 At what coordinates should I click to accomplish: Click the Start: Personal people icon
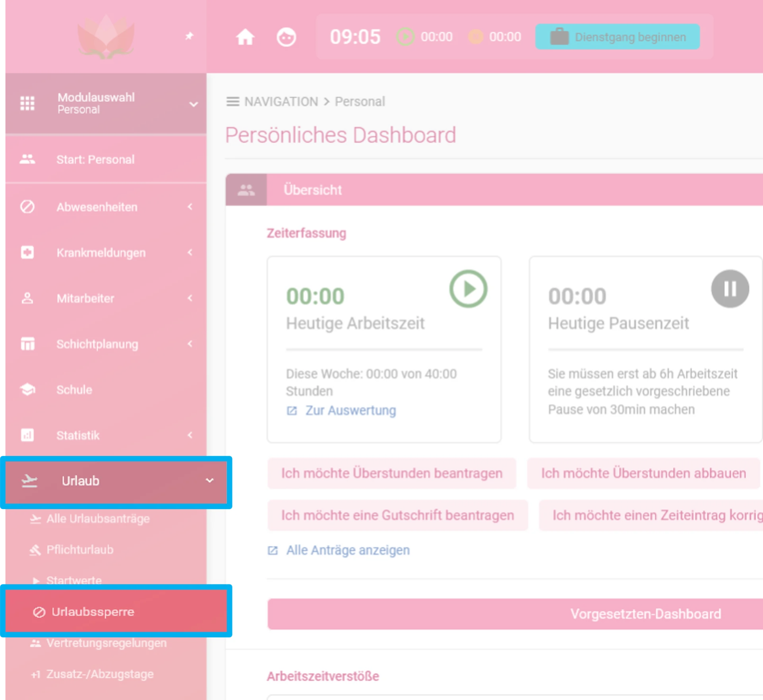(27, 159)
